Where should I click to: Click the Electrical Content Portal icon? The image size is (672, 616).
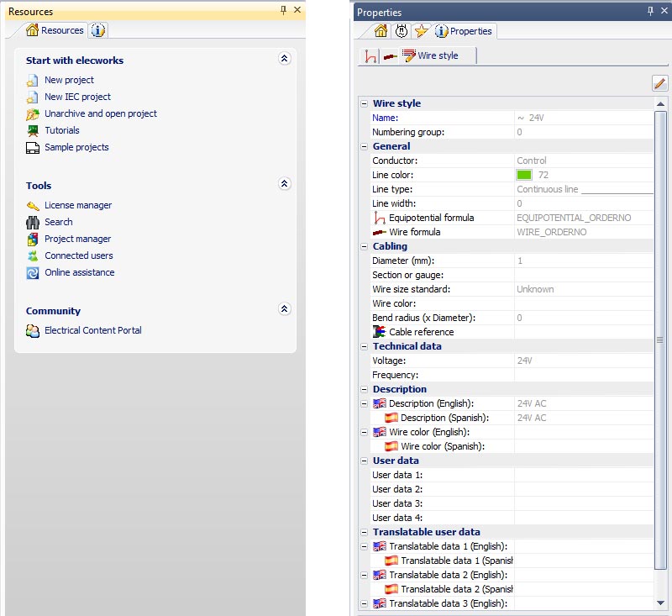click(x=33, y=330)
